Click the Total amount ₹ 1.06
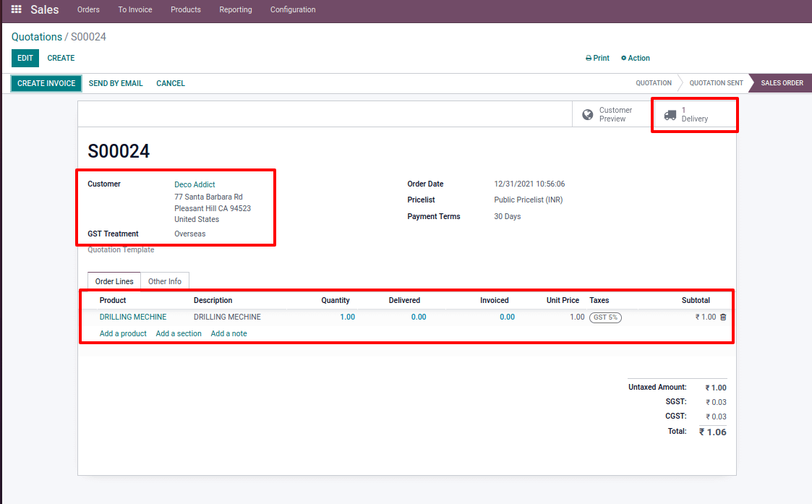The image size is (812, 504). click(x=712, y=432)
